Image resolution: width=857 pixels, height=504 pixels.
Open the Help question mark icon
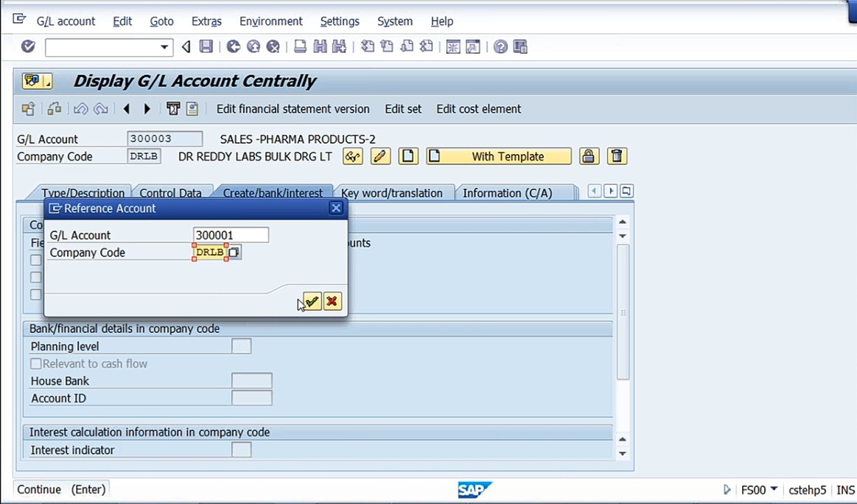point(500,46)
